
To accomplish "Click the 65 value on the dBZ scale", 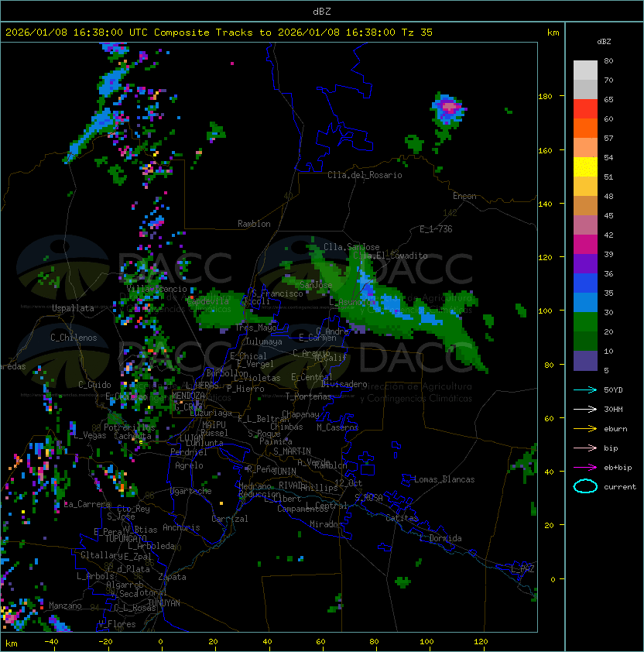I will click(x=608, y=100).
